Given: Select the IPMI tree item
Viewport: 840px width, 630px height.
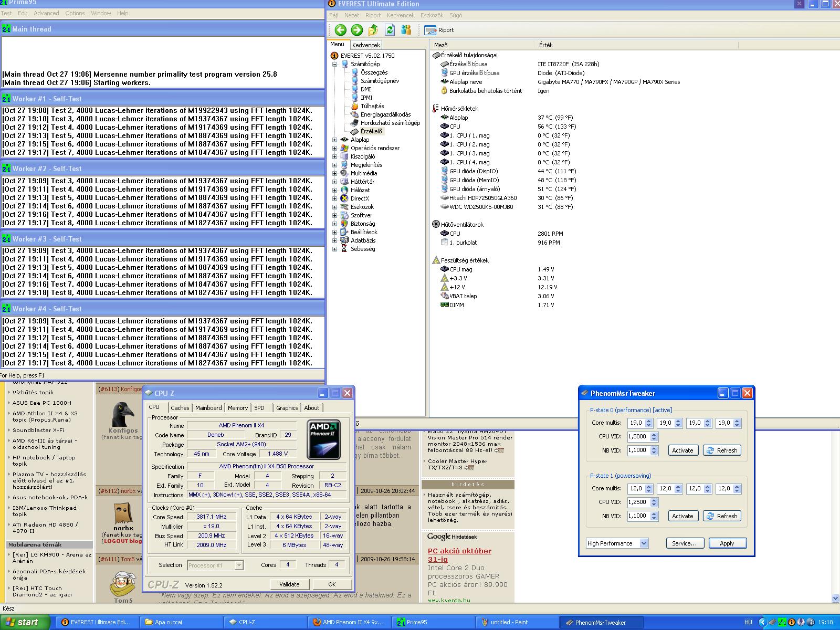Looking at the screenshot, I should (x=366, y=98).
